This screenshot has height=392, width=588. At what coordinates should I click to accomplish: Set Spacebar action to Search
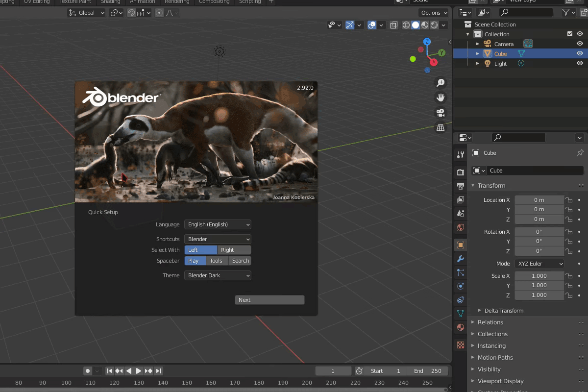(240, 261)
